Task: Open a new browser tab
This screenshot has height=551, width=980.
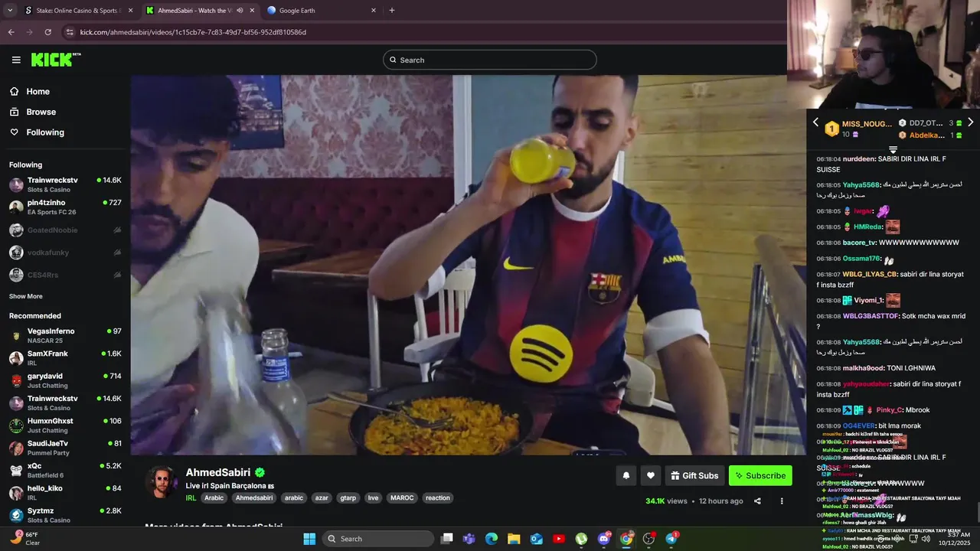Action: (392, 11)
